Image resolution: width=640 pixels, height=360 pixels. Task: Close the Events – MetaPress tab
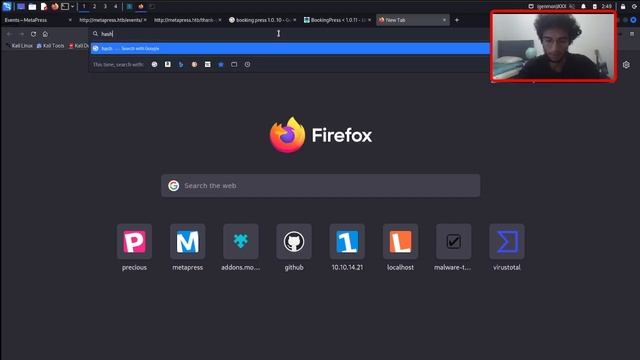[70, 20]
